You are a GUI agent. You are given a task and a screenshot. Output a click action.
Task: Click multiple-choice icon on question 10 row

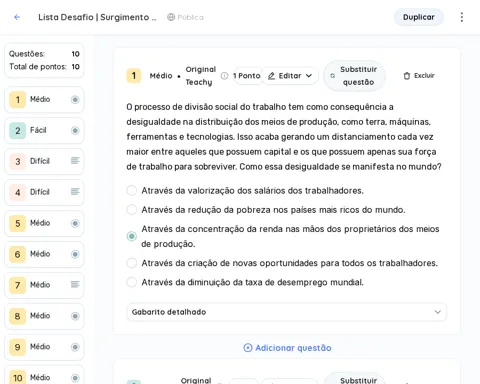75,378
